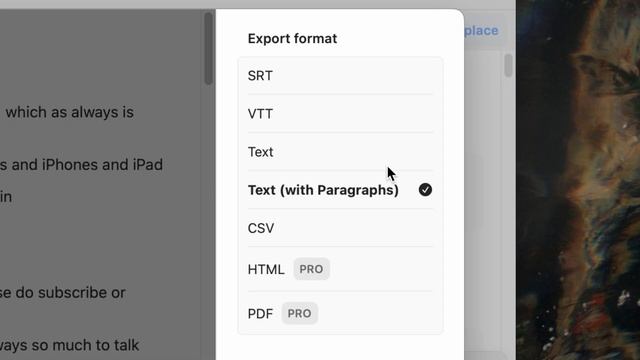Click transcript text 'do subscribe or'
640x360 pixels.
point(71,293)
